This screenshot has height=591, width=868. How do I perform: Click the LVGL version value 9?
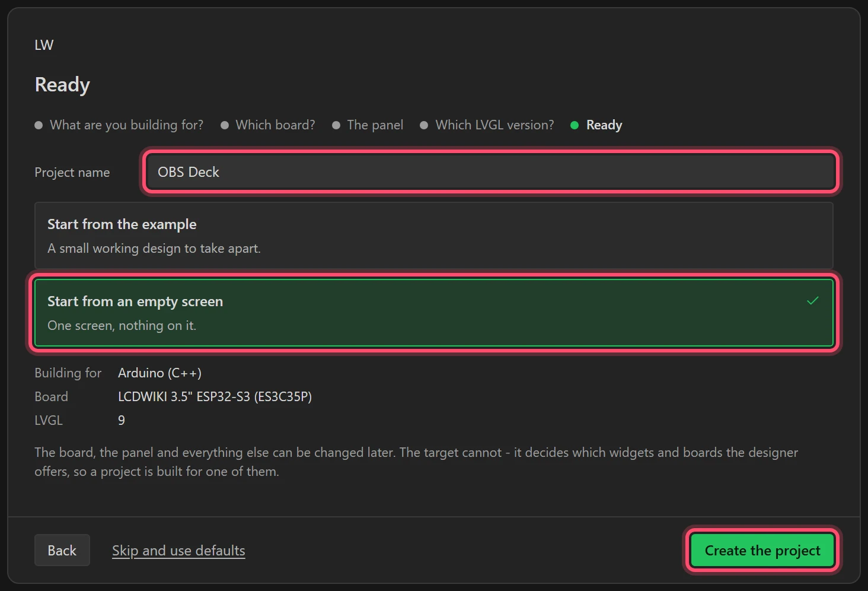point(122,421)
